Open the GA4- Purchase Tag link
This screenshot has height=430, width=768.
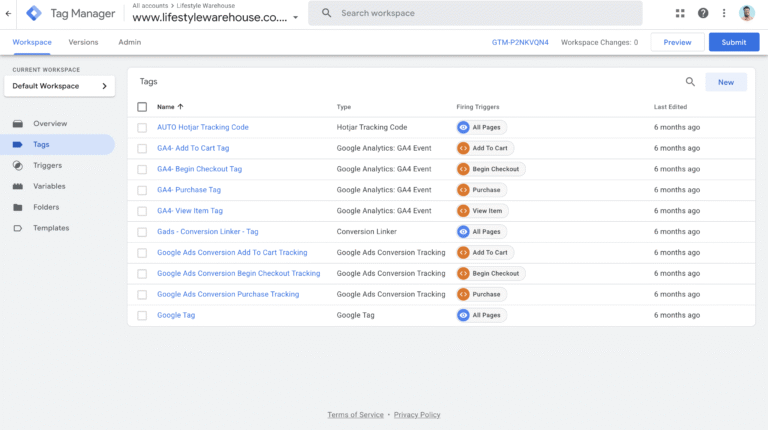189,190
